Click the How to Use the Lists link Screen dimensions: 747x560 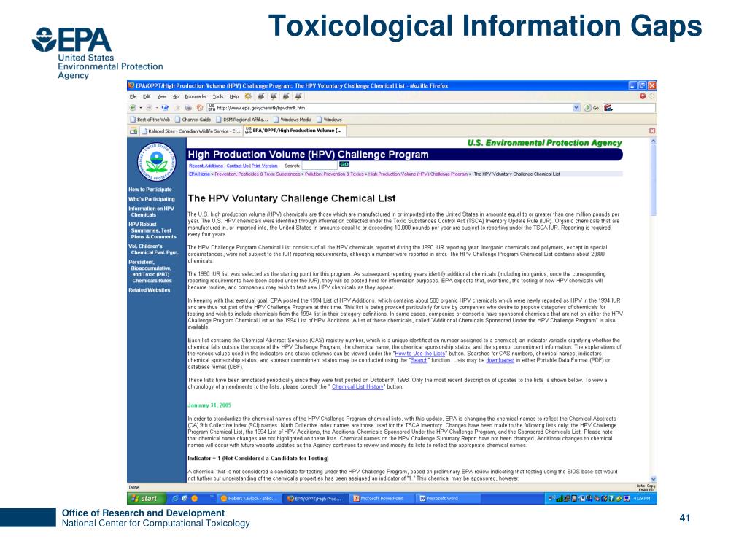click(x=419, y=354)
